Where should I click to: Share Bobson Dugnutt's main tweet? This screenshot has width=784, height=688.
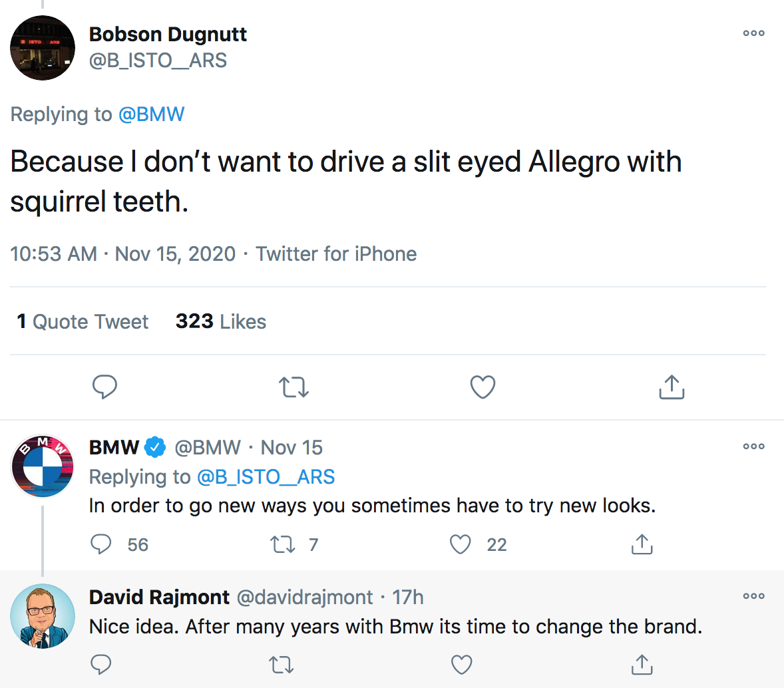pyautogui.click(x=672, y=387)
